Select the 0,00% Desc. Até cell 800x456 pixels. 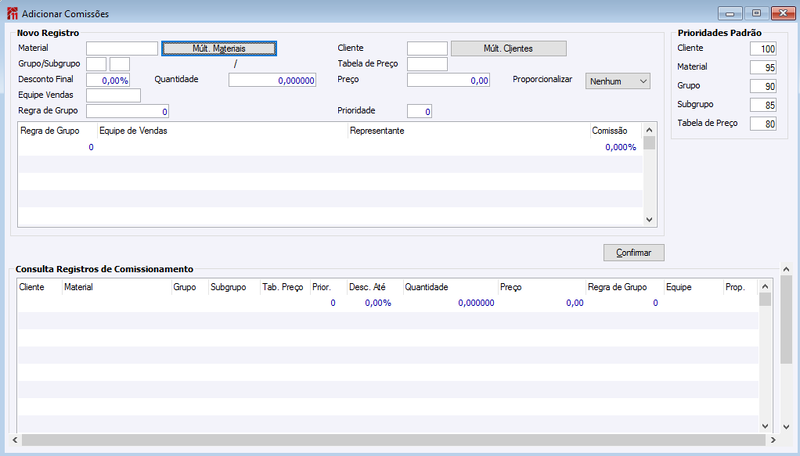[x=375, y=303]
